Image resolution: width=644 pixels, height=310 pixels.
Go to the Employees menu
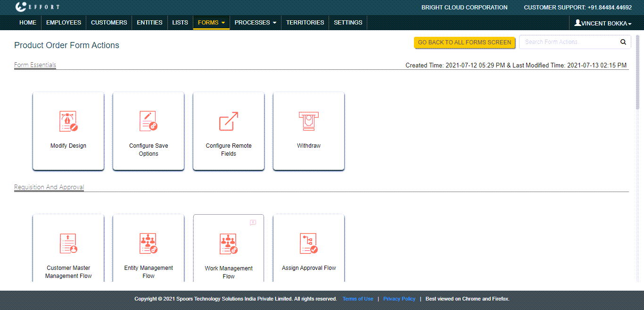(64, 23)
